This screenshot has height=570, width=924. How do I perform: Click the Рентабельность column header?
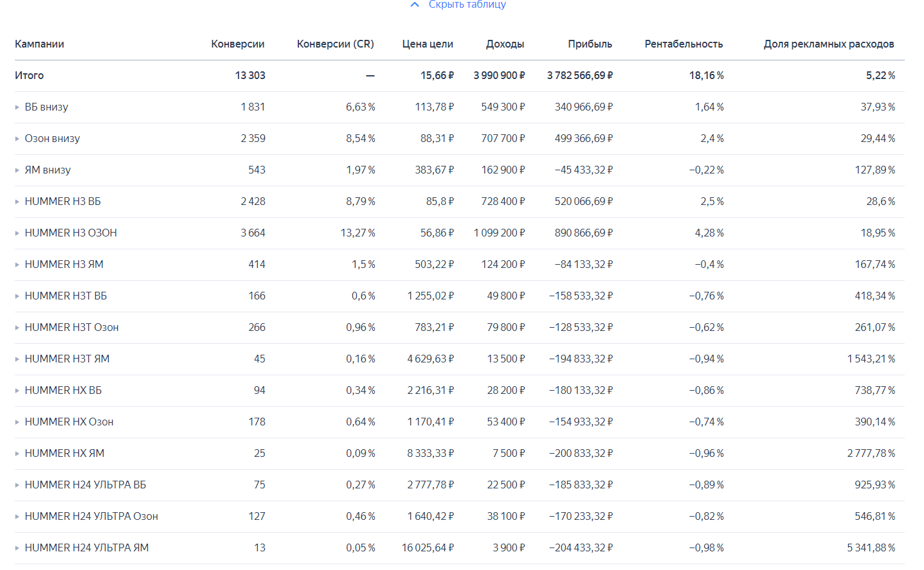click(x=684, y=44)
